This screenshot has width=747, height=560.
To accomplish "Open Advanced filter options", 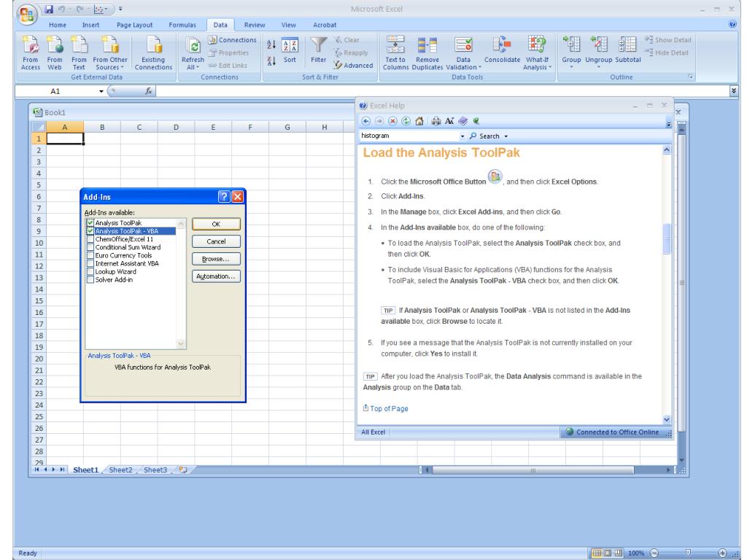I will click(353, 65).
